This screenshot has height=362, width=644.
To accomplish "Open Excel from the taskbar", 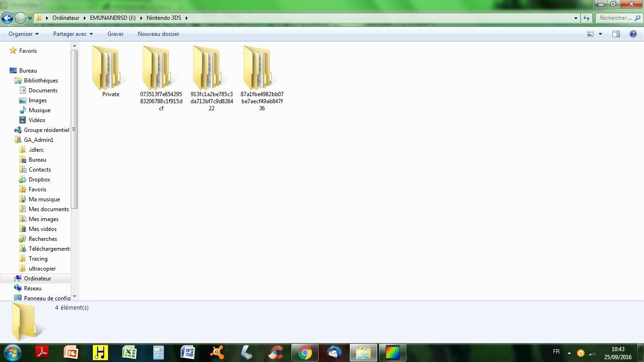I will pos(129,352).
